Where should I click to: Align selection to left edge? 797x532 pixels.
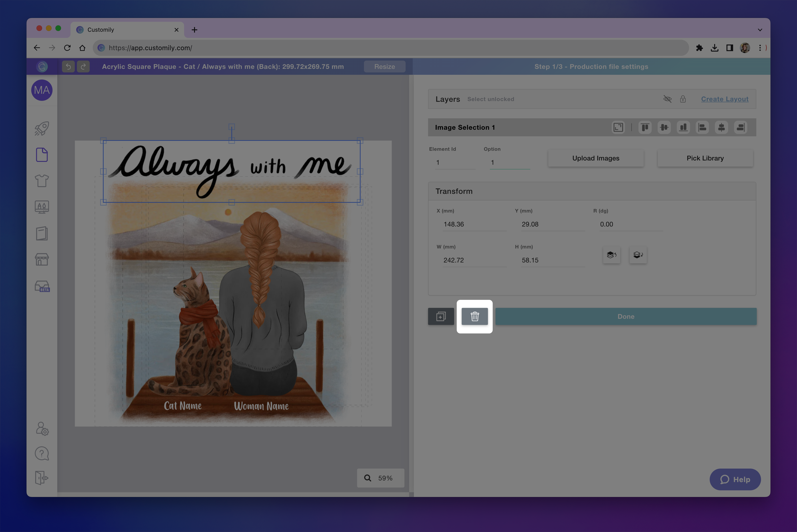click(x=702, y=127)
